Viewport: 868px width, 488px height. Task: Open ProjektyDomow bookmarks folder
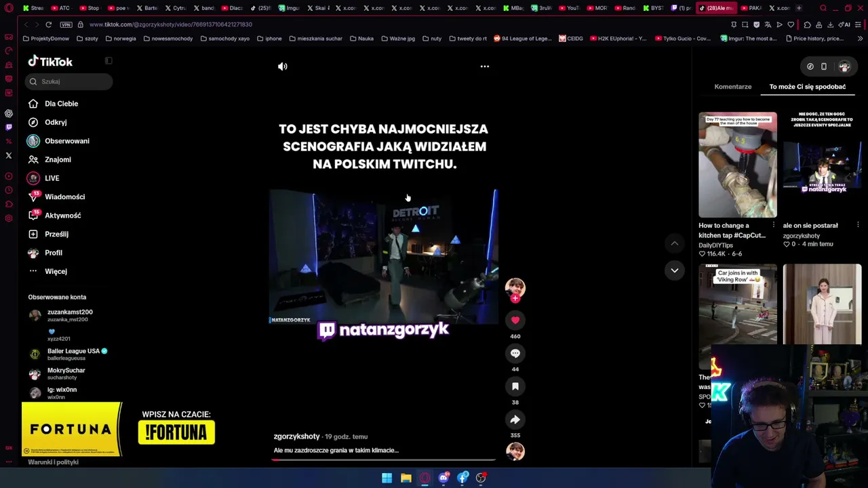(46, 39)
